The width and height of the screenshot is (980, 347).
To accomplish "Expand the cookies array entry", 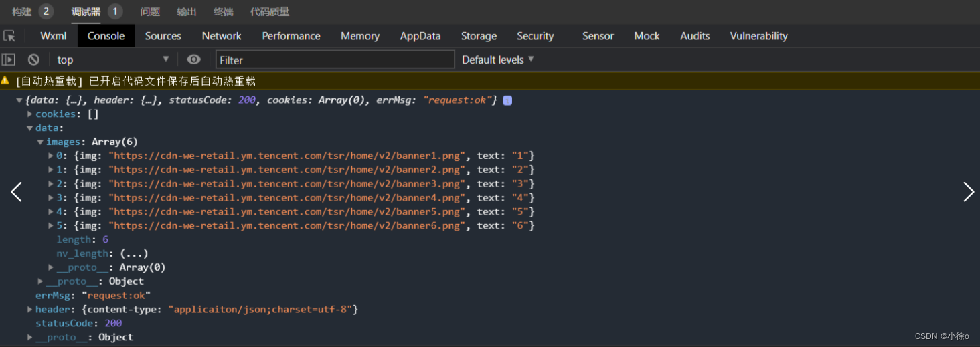I will 30,114.
